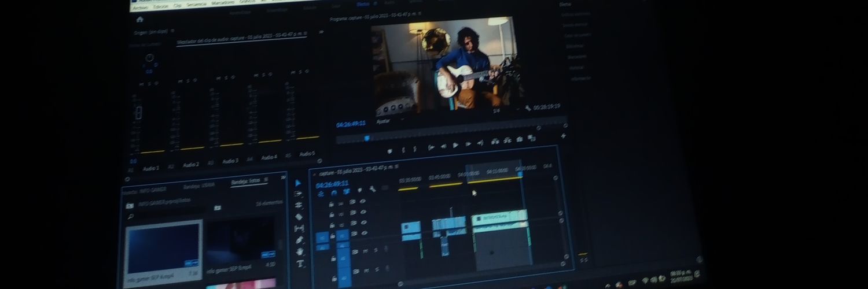Screen dimensions: 868x289
Task: Step back one frame
Action: pyautogui.click(x=443, y=146)
